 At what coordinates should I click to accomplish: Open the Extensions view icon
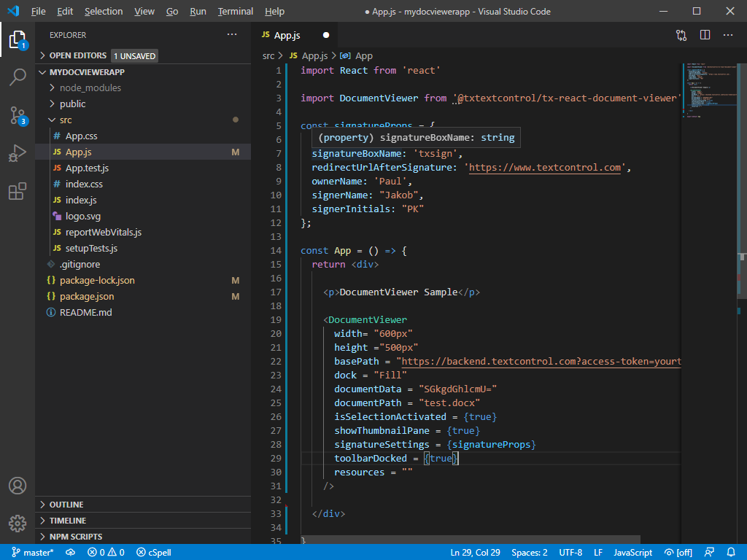click(18, 191)
